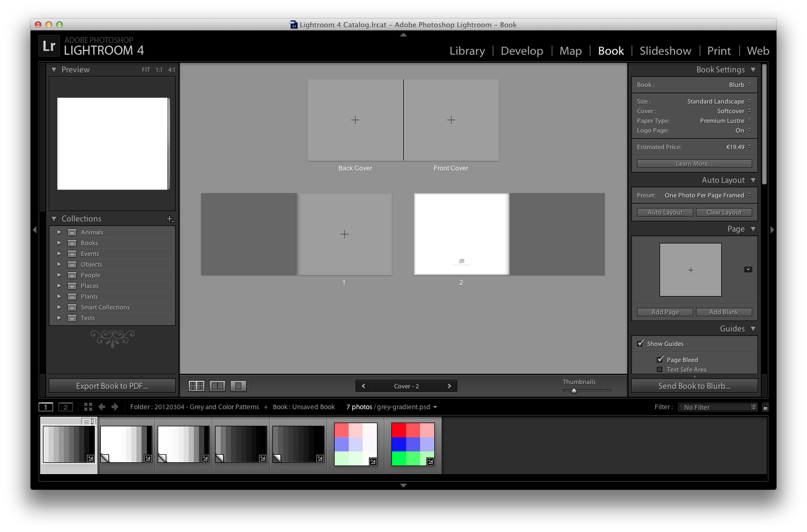Go to previous page with left arrow
The image size is (807, 532).
click(x=364, y=386)
